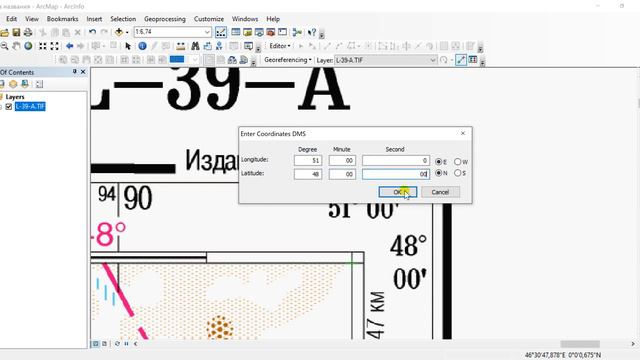The height and width of the screenshot is (360, 640).
Task: Open the Search window icon
Action: tap(259, 32)
